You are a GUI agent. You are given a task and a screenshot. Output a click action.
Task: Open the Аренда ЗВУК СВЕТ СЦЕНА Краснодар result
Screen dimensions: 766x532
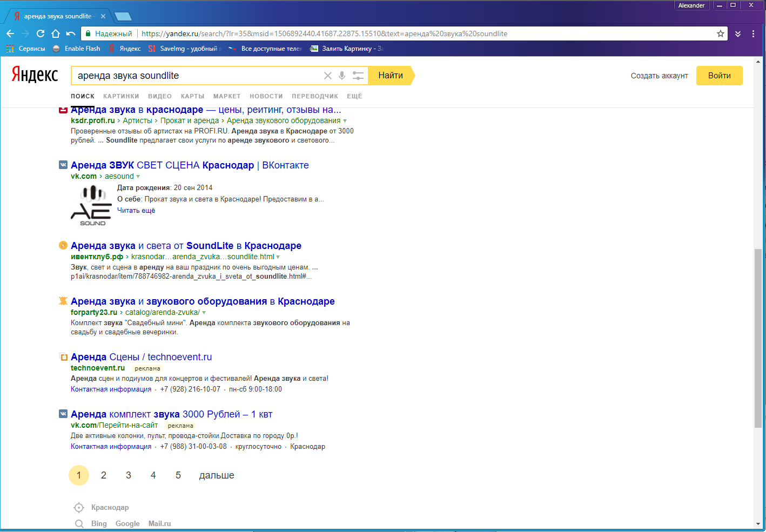(190, 165)
